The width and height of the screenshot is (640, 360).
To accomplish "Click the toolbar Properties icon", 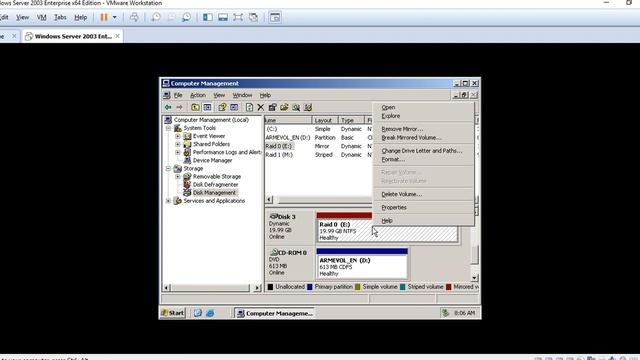I will coord(272,107).
